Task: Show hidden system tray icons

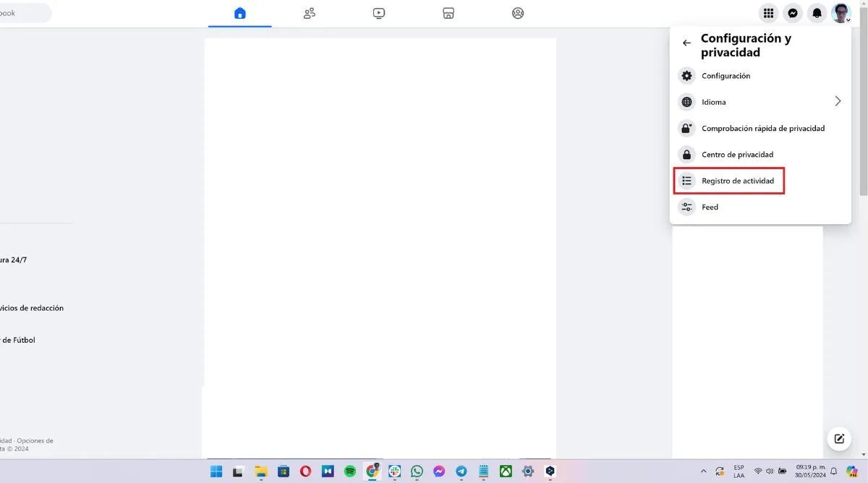Action: [704, 471]
